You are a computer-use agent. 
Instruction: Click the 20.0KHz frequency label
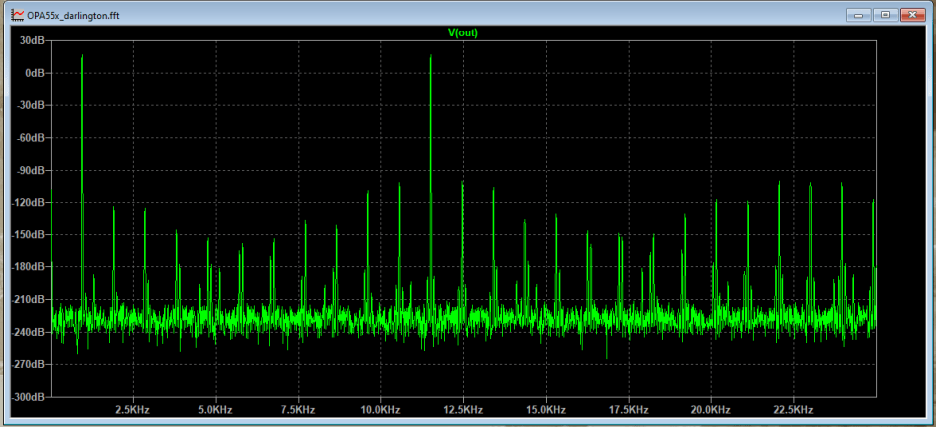point(712,410)
